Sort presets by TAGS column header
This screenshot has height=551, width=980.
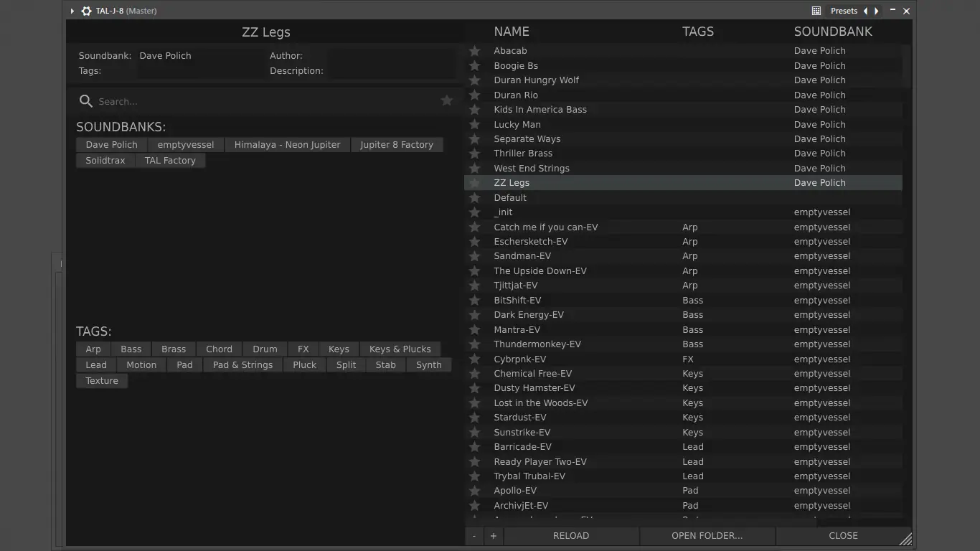point(698,32)
